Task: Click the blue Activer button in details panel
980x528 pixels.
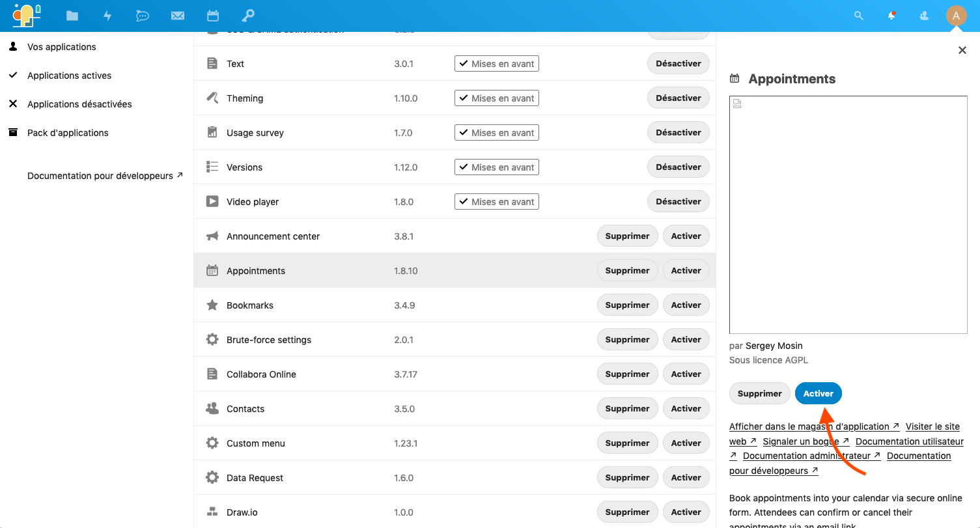Action: click(x=819, y=393)
